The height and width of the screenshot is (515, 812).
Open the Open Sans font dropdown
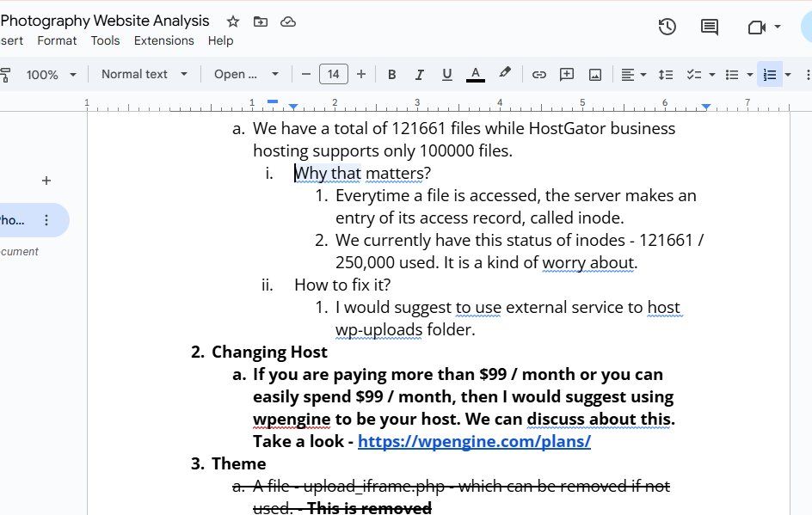pyautogui.click(x=246, y=75)
